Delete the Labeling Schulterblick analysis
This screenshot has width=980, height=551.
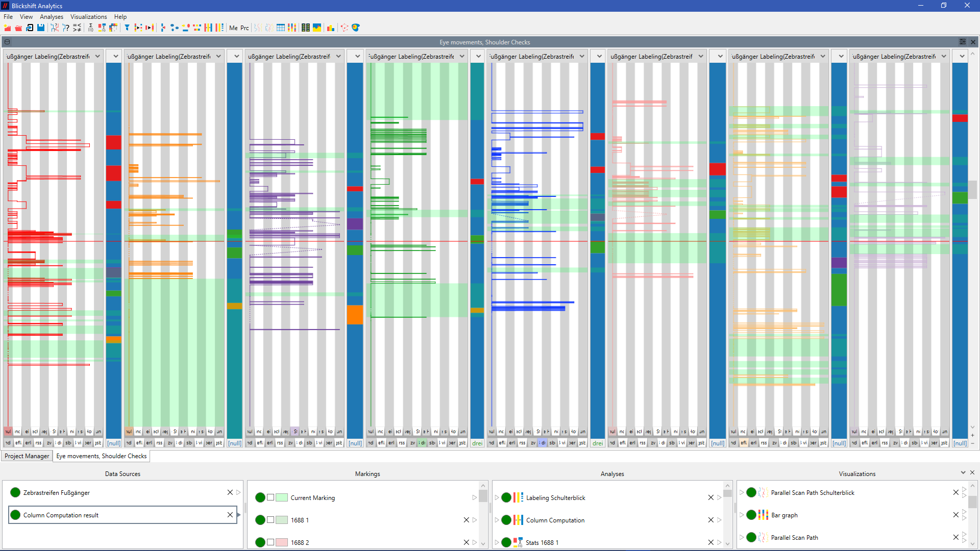tap(710, 497)
